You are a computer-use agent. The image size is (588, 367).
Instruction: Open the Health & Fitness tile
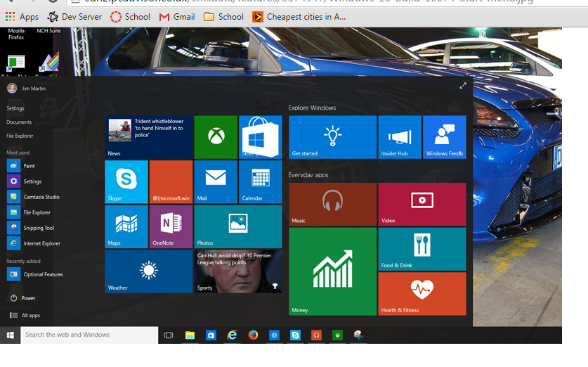coord(422,293)
